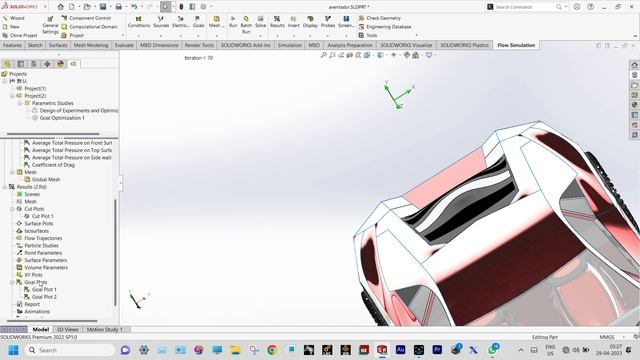Viewport: 640px width, 360px height.
Task: Click the Print icon in the title bar
Action: pos(118,7)
